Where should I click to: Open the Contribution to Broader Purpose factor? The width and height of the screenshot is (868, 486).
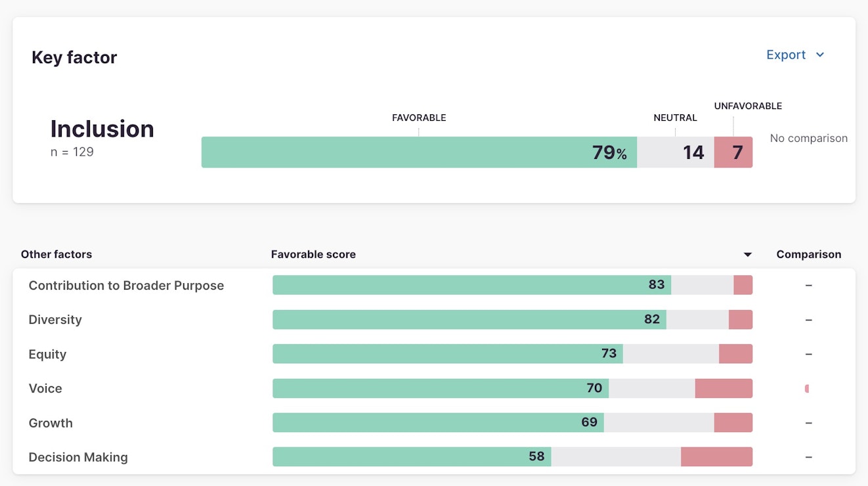[126, 286]
